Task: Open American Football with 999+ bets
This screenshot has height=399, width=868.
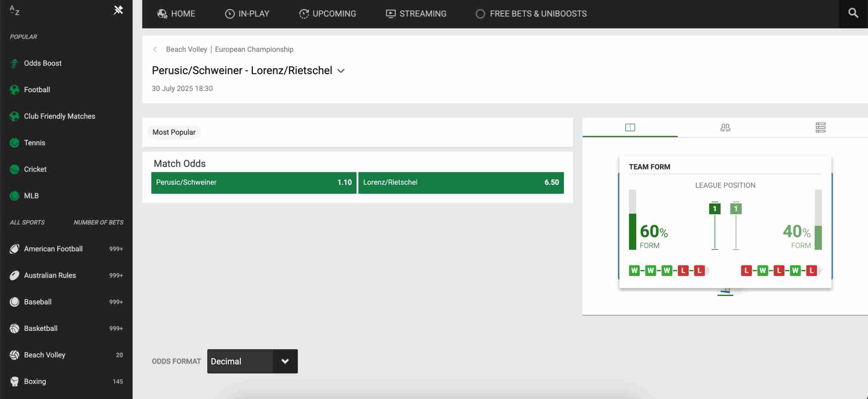Action: point(66,249)
